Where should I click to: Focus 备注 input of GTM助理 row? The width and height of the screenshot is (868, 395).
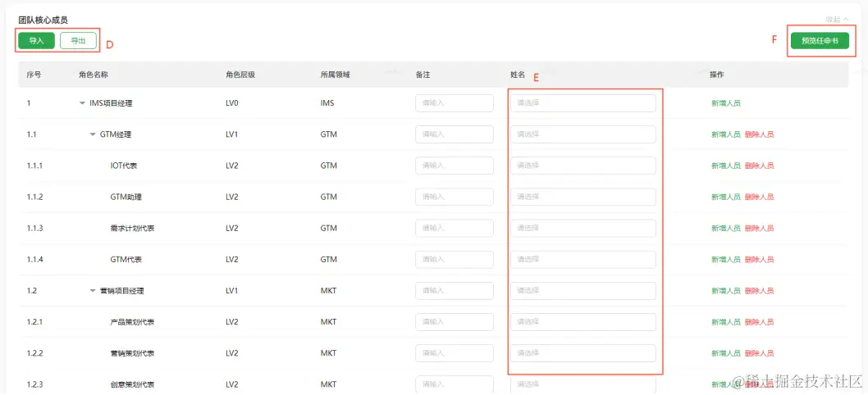(455, 197)
